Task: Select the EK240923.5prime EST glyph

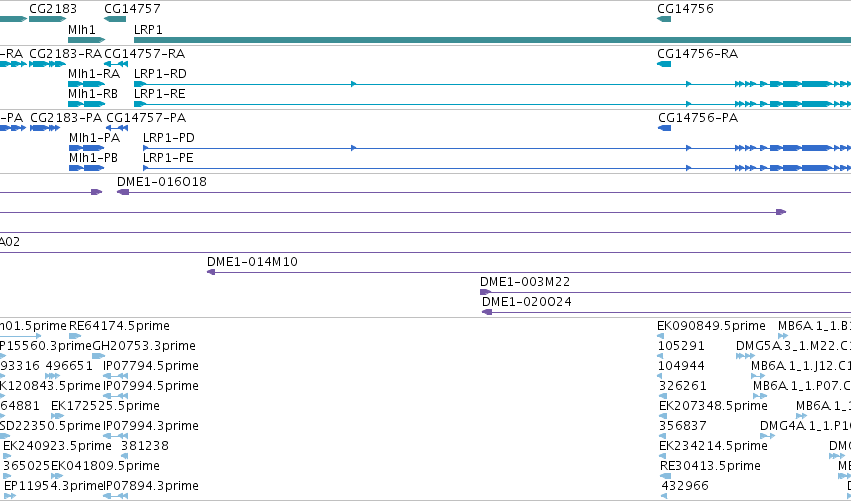Action: 7,456
